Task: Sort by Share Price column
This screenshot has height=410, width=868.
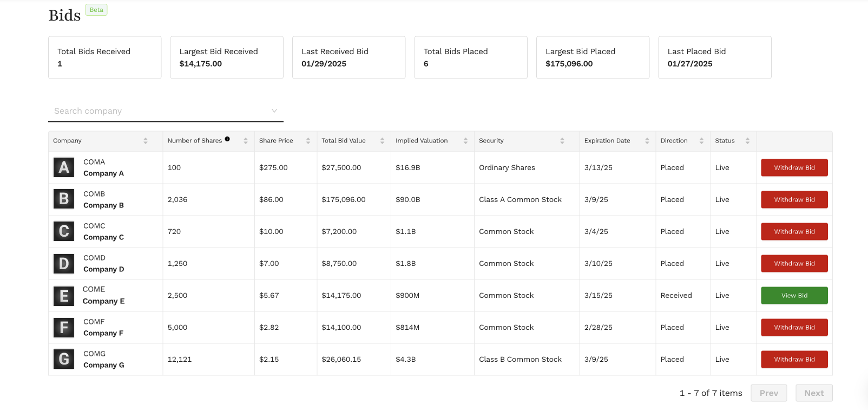Action: 308,141
